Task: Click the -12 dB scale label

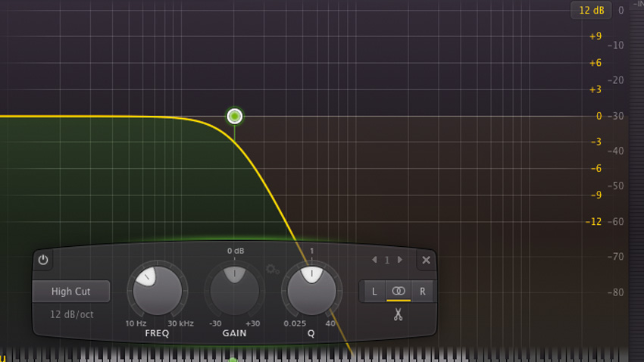Action: [593, 222]
